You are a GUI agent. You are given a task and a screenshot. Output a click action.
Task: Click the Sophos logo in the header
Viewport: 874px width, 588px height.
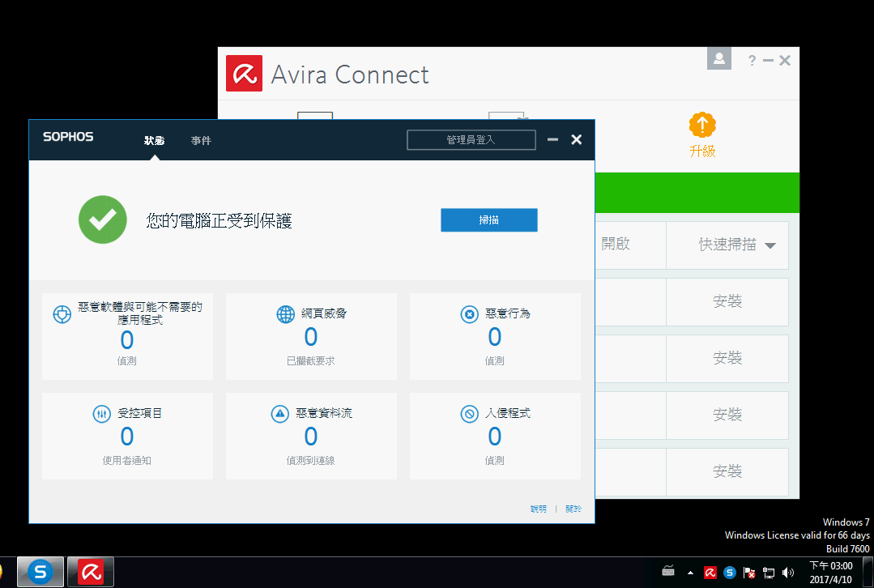coord(68,137)
